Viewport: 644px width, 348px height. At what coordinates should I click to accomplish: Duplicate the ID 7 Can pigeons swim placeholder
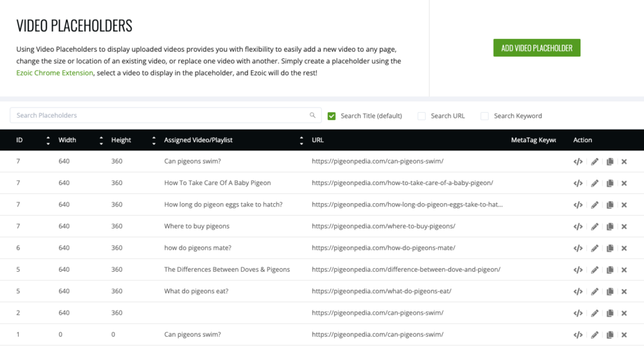point(610,162)
